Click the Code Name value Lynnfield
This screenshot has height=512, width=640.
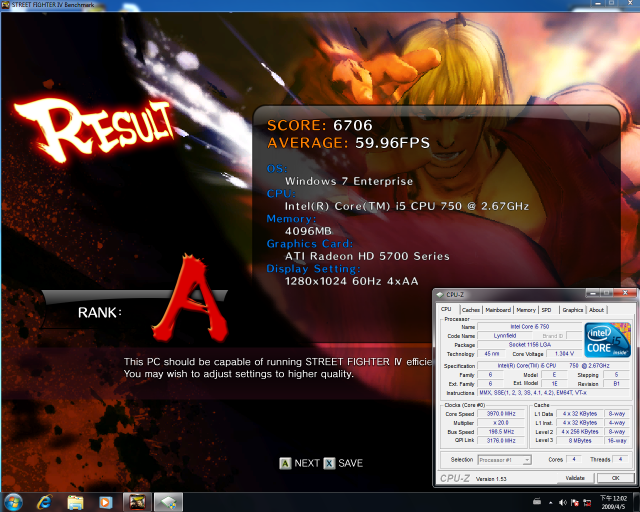coord(504,336)
